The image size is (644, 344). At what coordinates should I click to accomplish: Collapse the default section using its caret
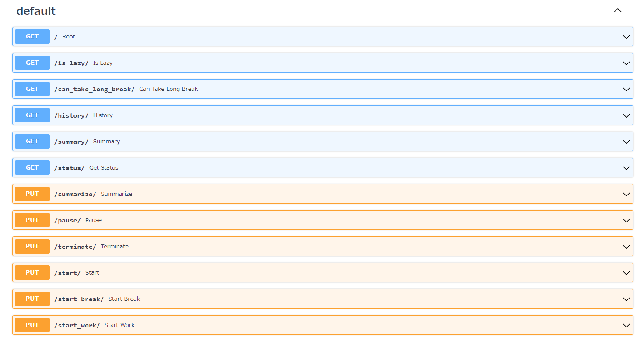[x=617, y=11]
